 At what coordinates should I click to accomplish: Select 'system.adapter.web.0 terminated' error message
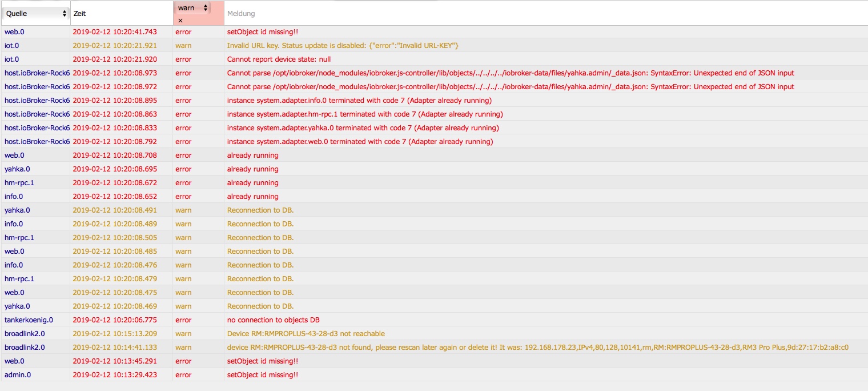coord(360,142)
